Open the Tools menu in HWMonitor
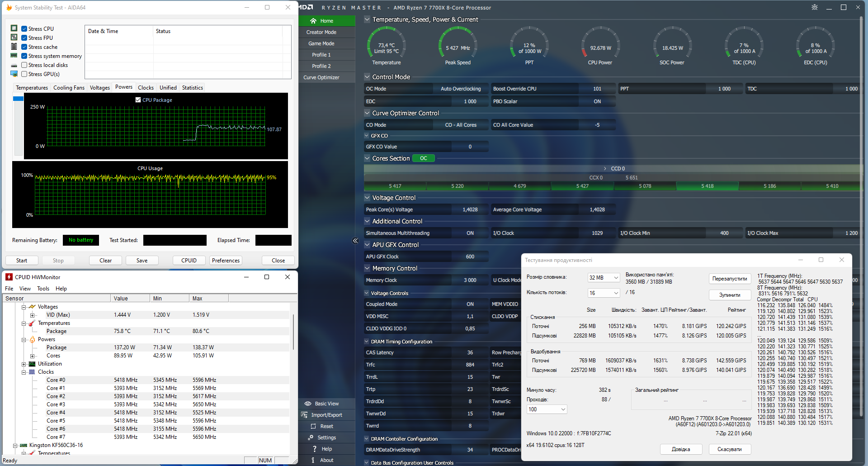 coord(43,289)
